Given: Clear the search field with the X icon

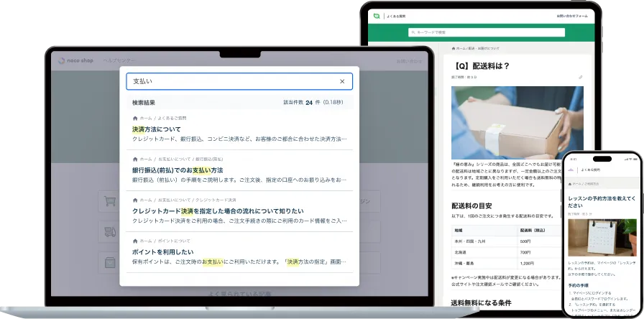Looking at the screenshot, I should click(x=342, y=82).
